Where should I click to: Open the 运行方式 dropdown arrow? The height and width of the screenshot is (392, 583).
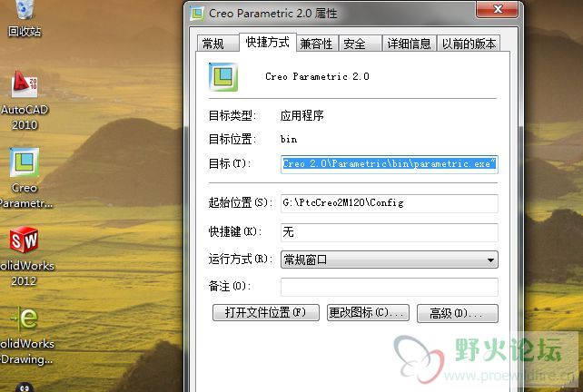pyautogui.click(x=490, y=260)
